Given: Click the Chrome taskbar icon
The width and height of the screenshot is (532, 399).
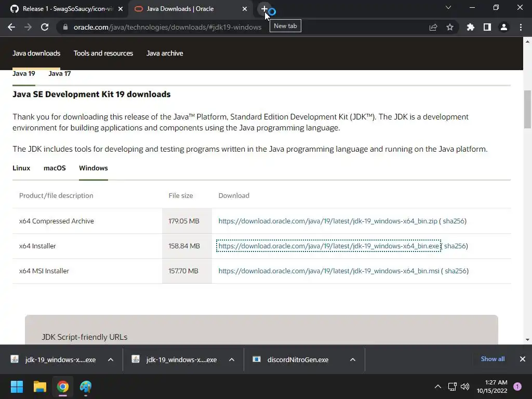Looking at the screenshot, I should pyautogui.click(x=63, y=387).
